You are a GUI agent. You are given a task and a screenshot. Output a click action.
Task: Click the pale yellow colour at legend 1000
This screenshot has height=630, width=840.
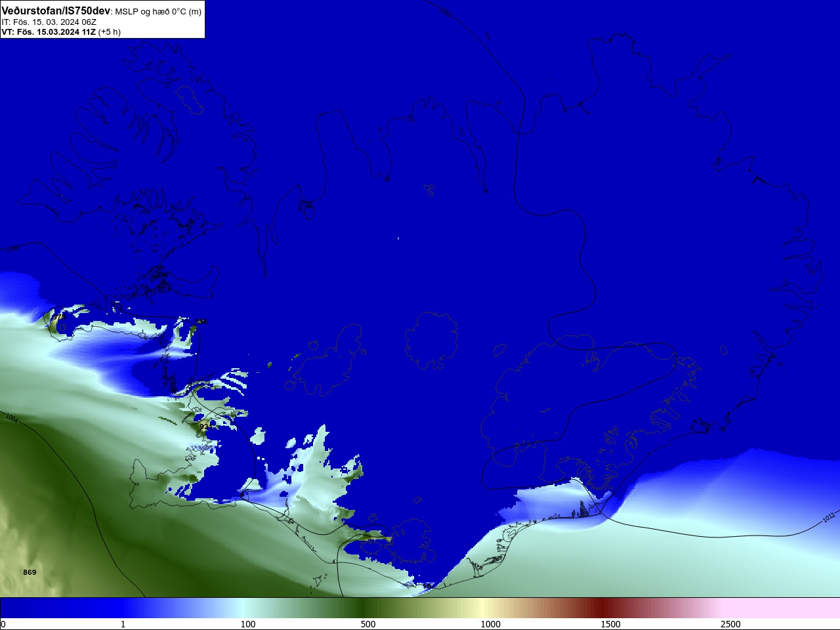point(481,608)
